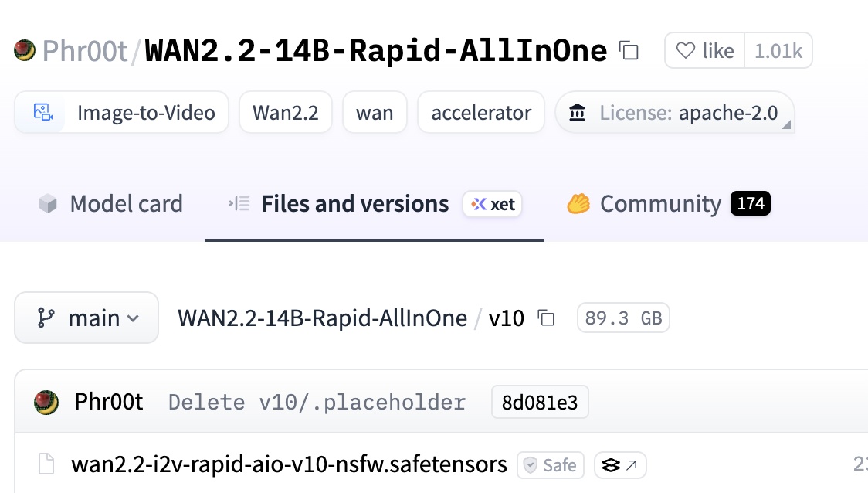View the 1.01k likes count
The height and width of the screenshot is (493, 868).
pos(778,50)
